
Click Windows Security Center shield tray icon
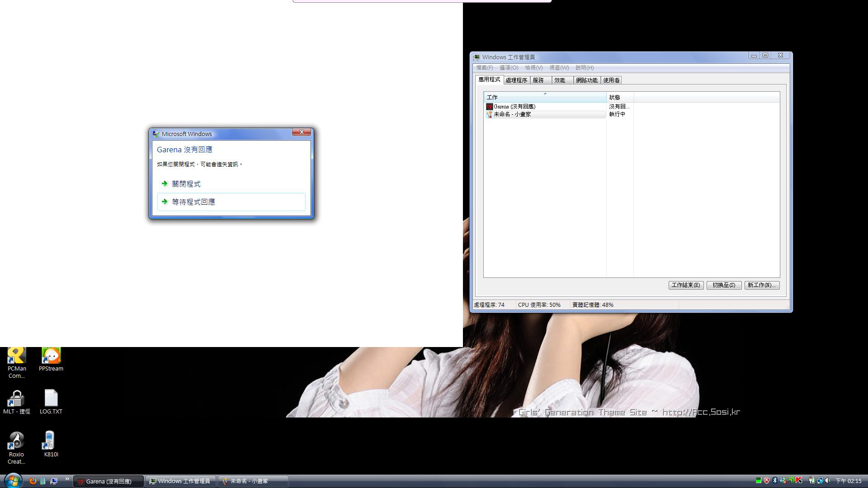click(767, 480)
